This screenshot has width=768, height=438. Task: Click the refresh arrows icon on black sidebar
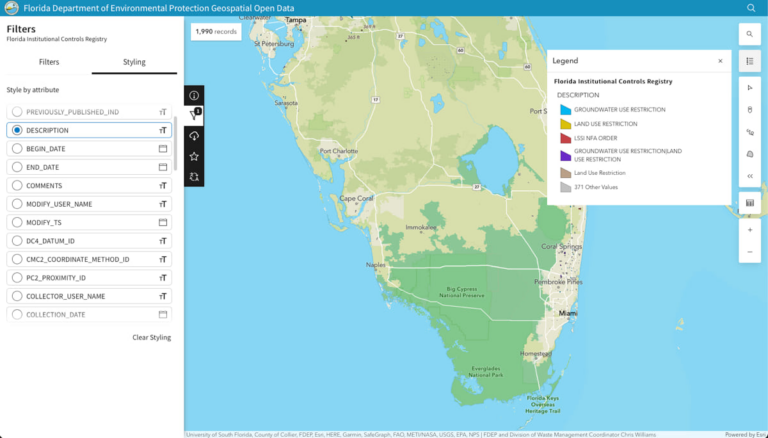pos(194,177)
